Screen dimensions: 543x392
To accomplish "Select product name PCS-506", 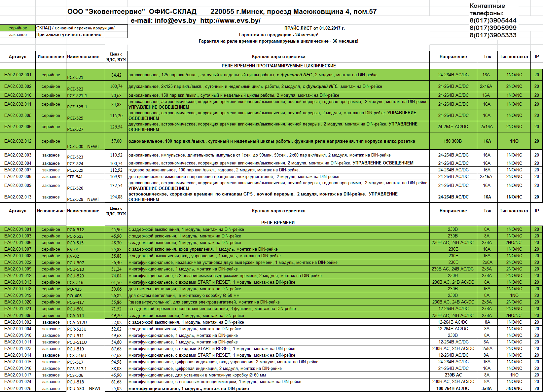I will [x=75, y=375].
